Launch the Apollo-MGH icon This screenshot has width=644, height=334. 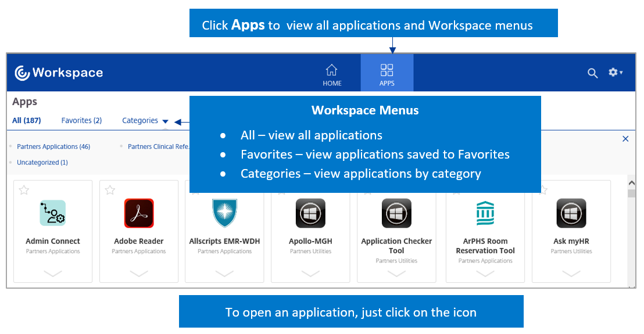pos(310,213)
